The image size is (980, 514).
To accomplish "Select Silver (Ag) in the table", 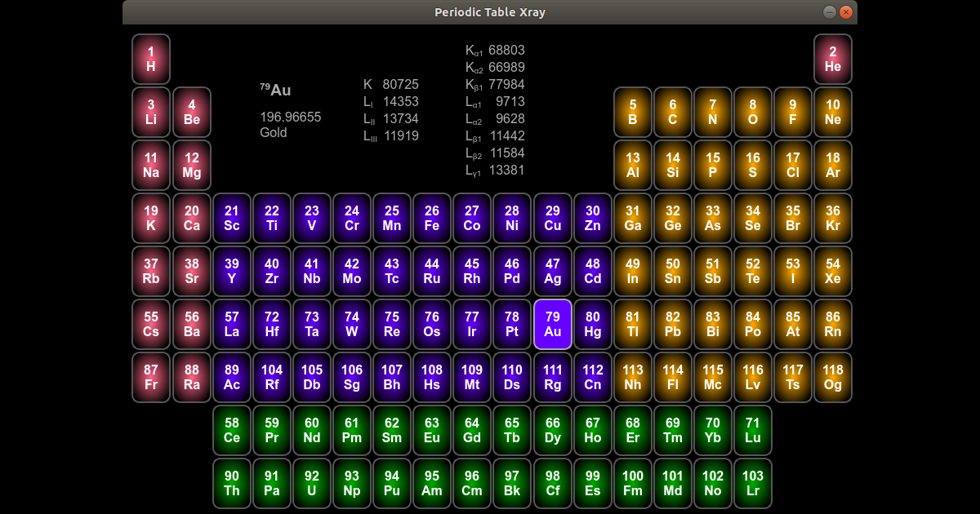I will click(x=553, y=271).
